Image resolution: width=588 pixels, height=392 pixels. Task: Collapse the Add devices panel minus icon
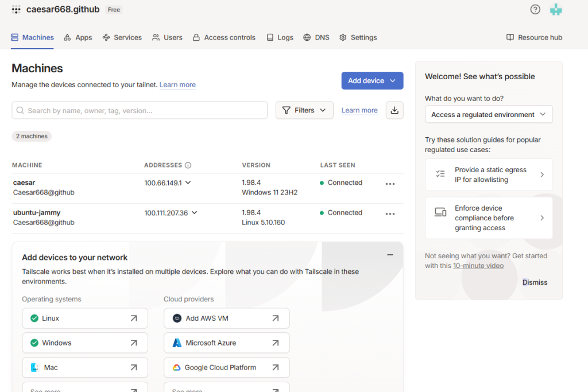[x=390, y=255]
